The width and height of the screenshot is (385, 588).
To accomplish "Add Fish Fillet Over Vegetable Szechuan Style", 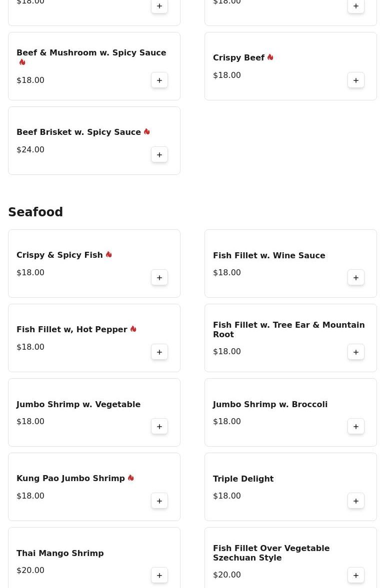I will coord(356,576).
